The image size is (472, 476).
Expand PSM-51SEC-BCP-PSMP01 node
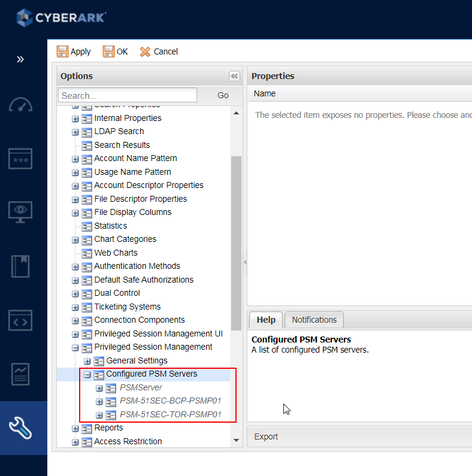(99, 402)
